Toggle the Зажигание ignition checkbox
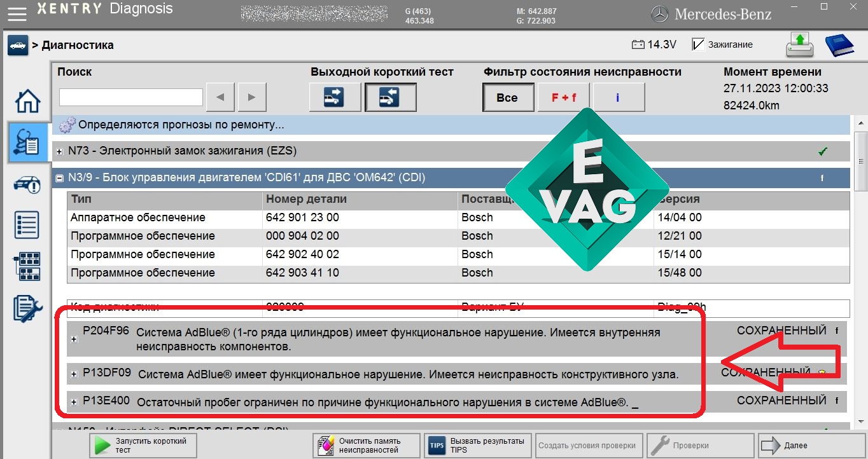The image size is (868, 459). (x=698, y=45)
